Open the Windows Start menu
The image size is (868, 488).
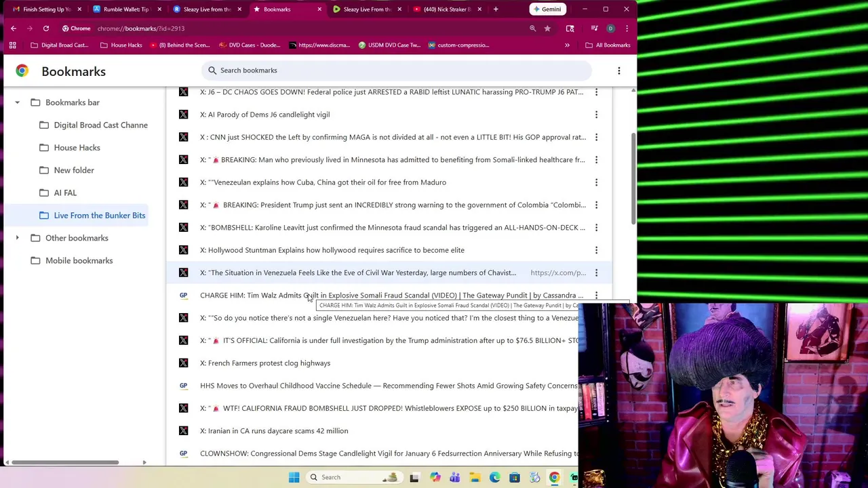coord(294,477)
